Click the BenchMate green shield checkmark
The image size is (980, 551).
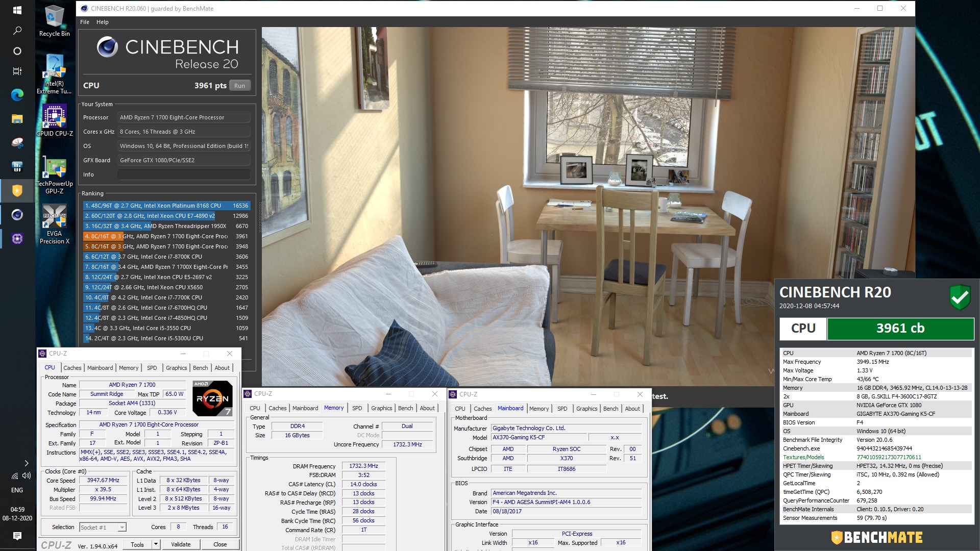click(960, 297)
